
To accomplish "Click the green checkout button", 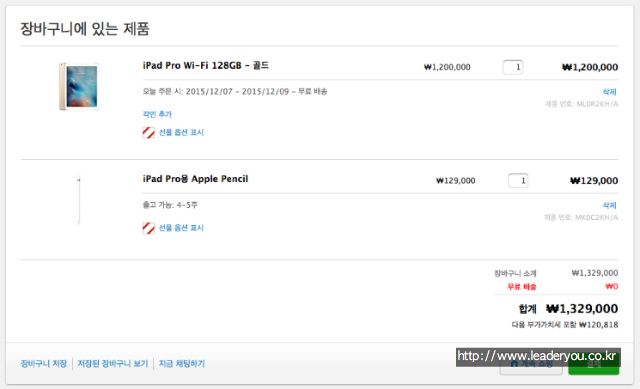I will click(x=593, y=364).
